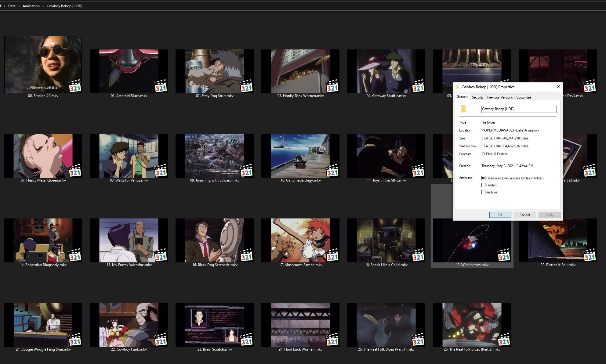Toggle the Read-only attribute checkbox
The image size is (606, 364).
pyautogui.click(x=483, y=178)
